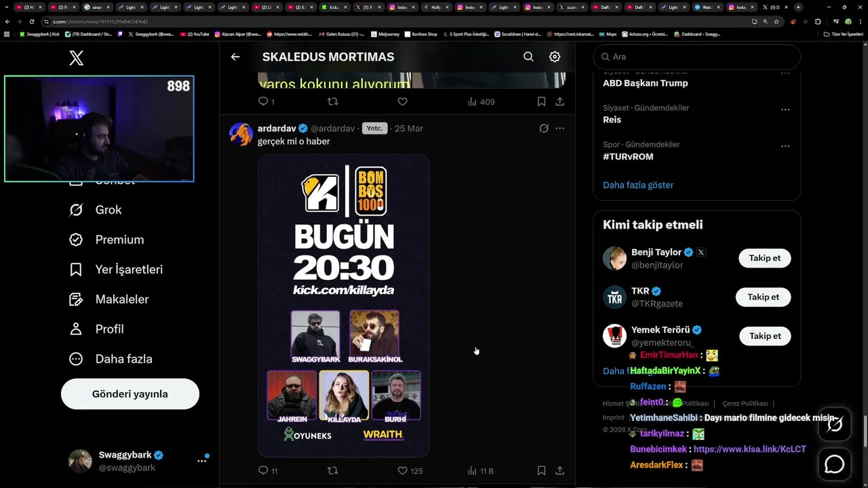Image resolution: width=868 pixels, height=488 pixels.
Task: Switch to the Google cinze tab
Action: point(96,7)
